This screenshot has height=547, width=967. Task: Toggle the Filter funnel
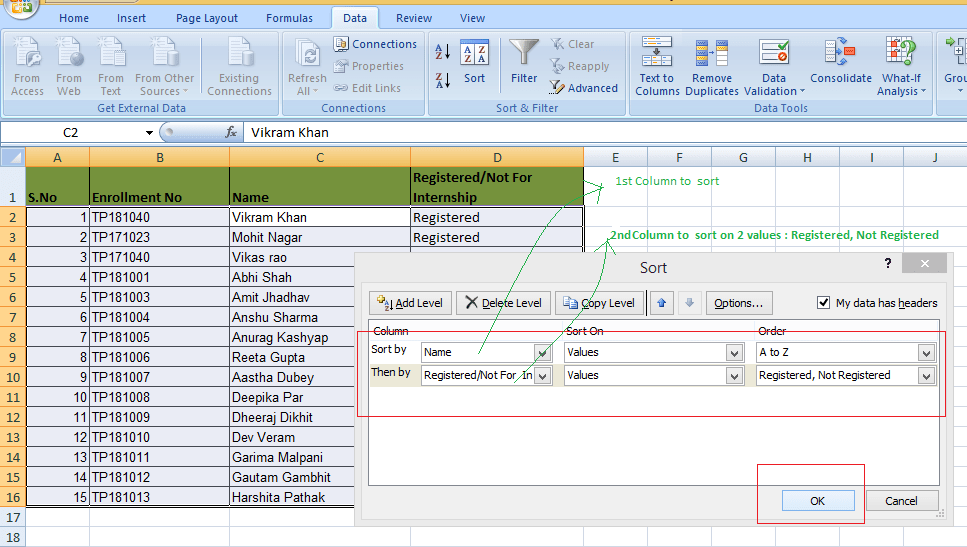[x=524, y=61]
